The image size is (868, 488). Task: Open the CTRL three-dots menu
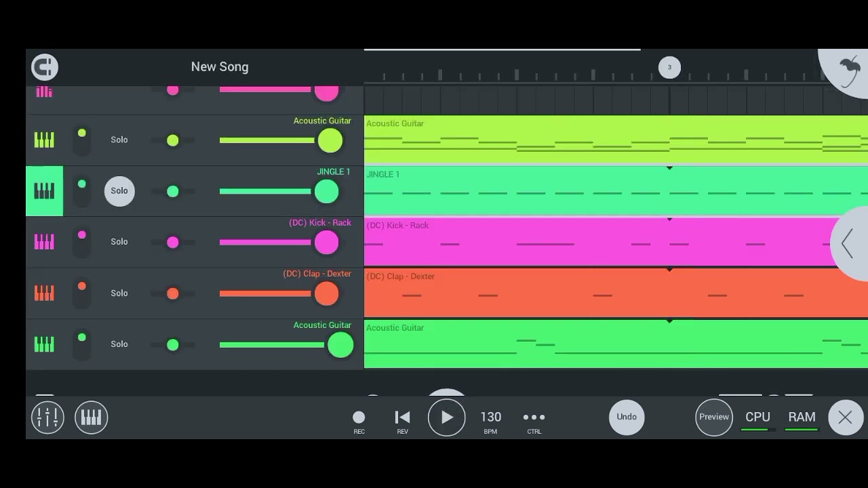point(534,422)
